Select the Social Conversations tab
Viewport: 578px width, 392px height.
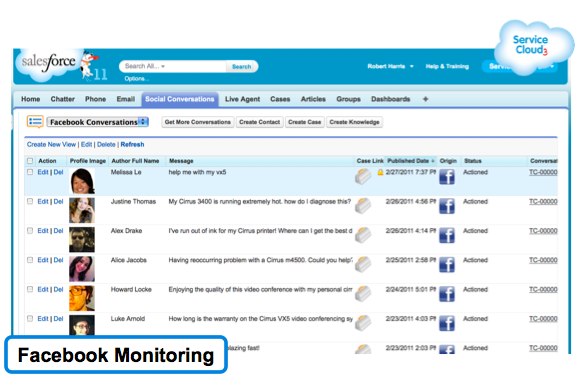pos(180,99)
